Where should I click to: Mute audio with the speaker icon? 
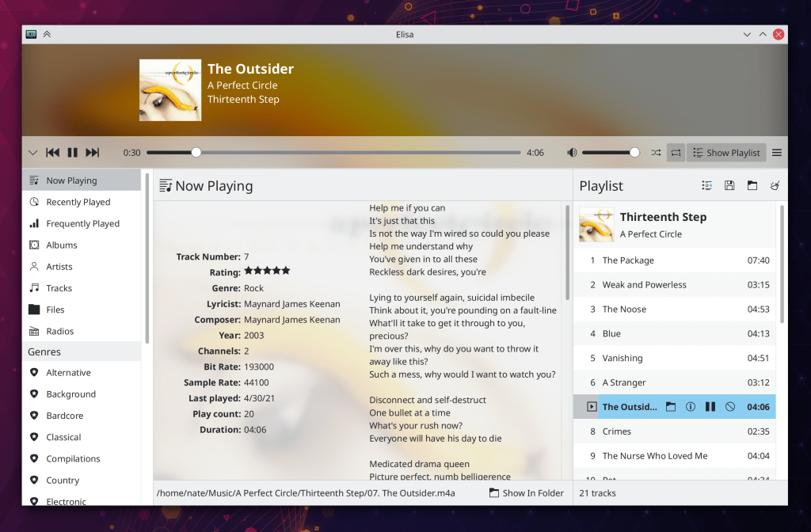tap(572, 153)
